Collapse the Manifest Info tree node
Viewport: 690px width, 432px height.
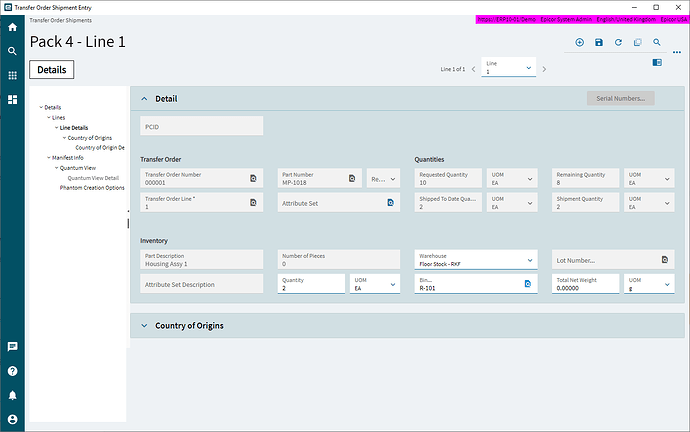(x=49, y=157)
